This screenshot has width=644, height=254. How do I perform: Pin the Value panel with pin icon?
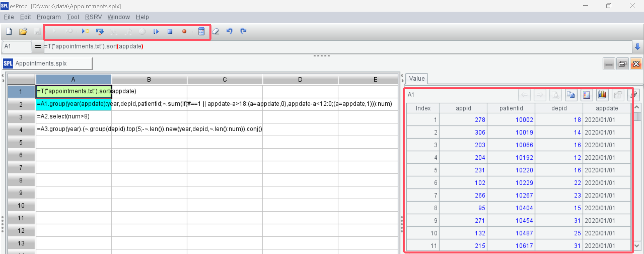pyautogui.click(x=634, y=95)
